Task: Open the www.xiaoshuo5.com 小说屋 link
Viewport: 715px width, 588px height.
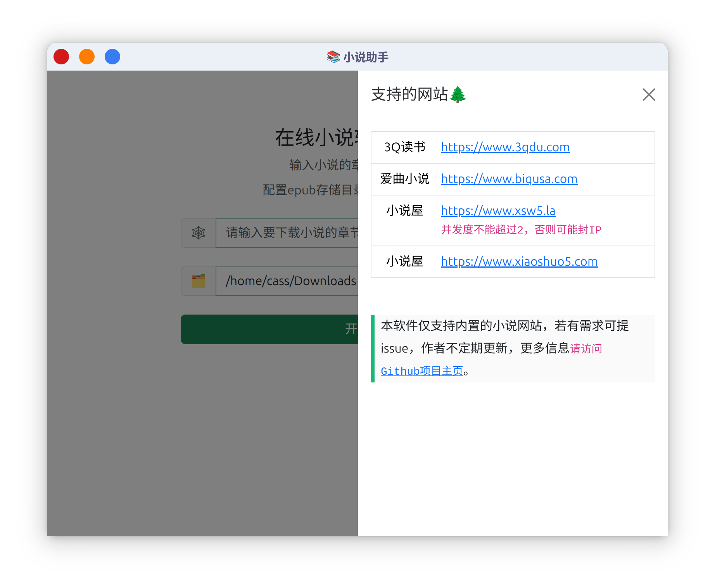Action: [x=519, y=261]
